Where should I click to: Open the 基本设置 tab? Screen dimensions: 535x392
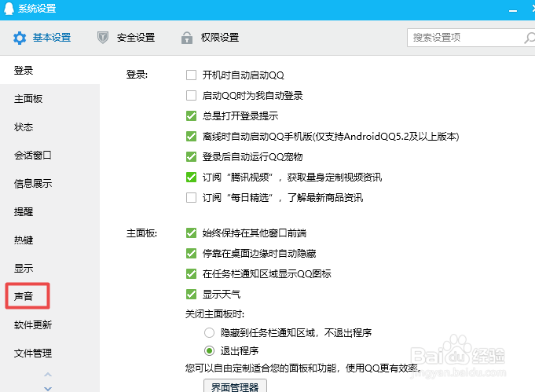click(x=42, y=38)
